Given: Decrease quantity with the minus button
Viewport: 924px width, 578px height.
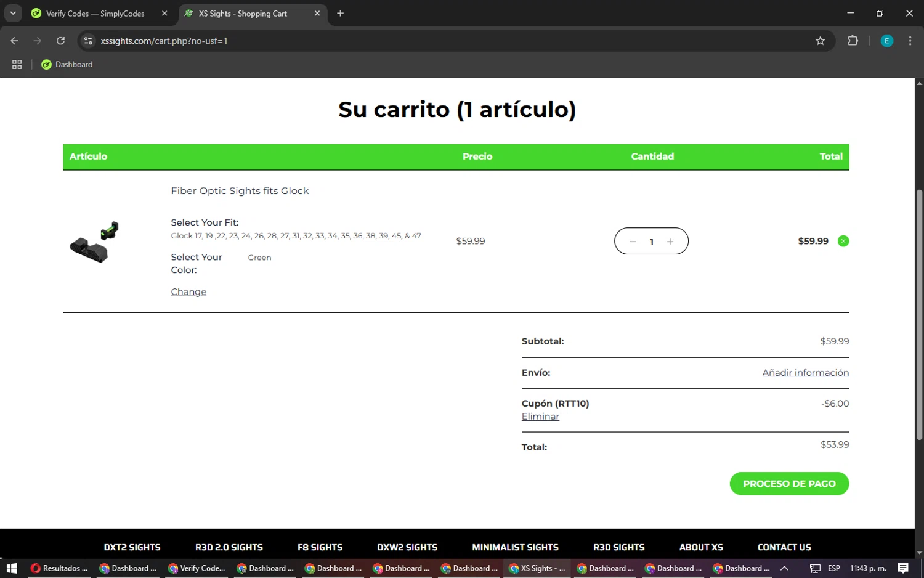Looking at the screenshot, I should click(x=633, y=242).
